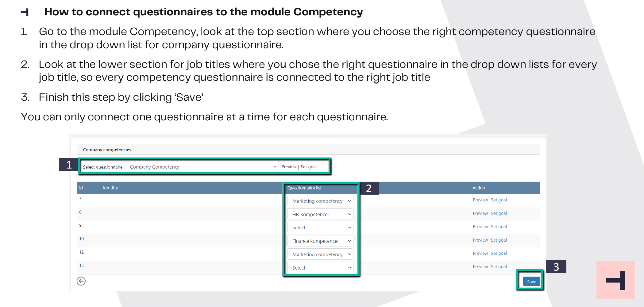Image resolution: width=644 pixels, height=307 pixels.
Task: Open the Select dropdown for row 9
Action: click(320, 227)
